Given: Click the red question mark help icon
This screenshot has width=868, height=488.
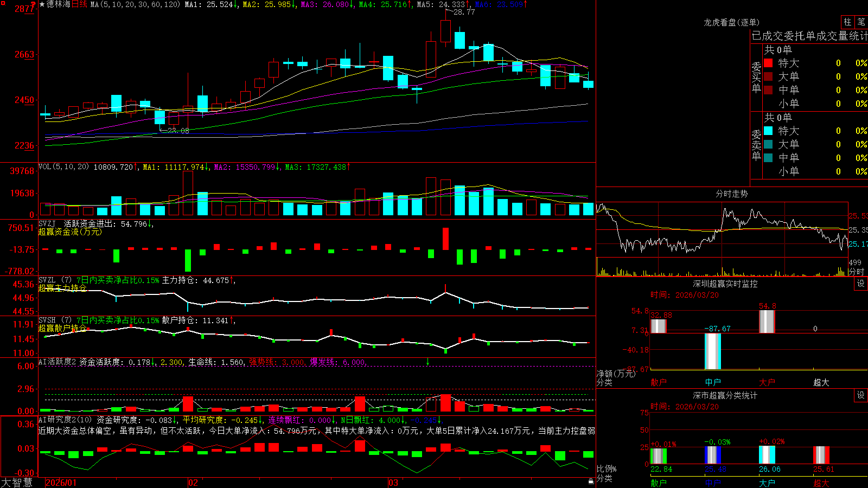Looking at the screenshot, I should pyautogui.click(x=34, y=5).
